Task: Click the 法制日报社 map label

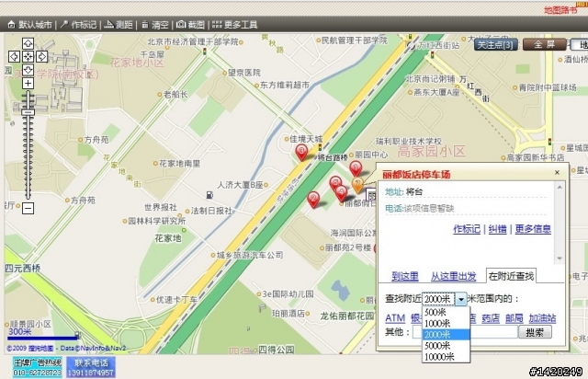Action: (x=211, y=211)
